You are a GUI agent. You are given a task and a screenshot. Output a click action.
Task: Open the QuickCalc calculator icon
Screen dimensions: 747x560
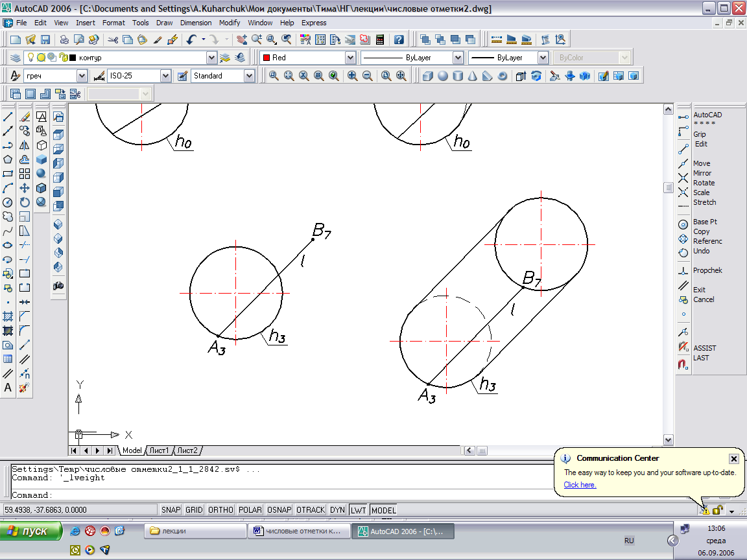pos(380,40)
